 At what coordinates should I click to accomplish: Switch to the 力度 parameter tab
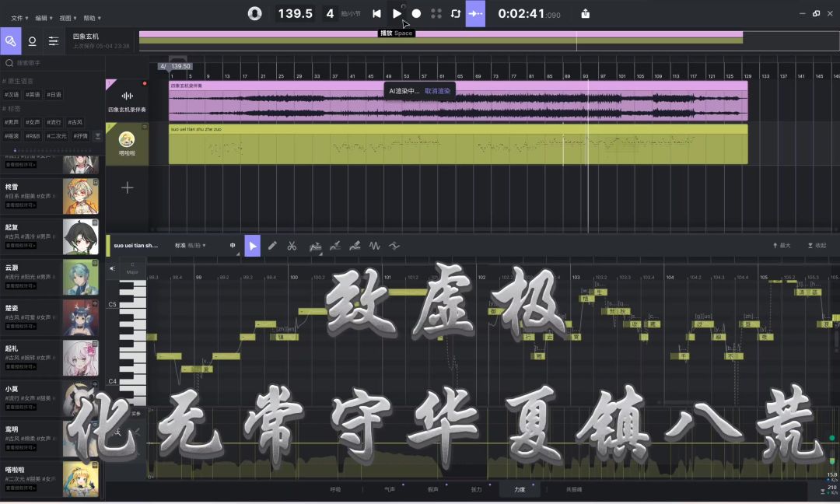[x=520, y=490]
